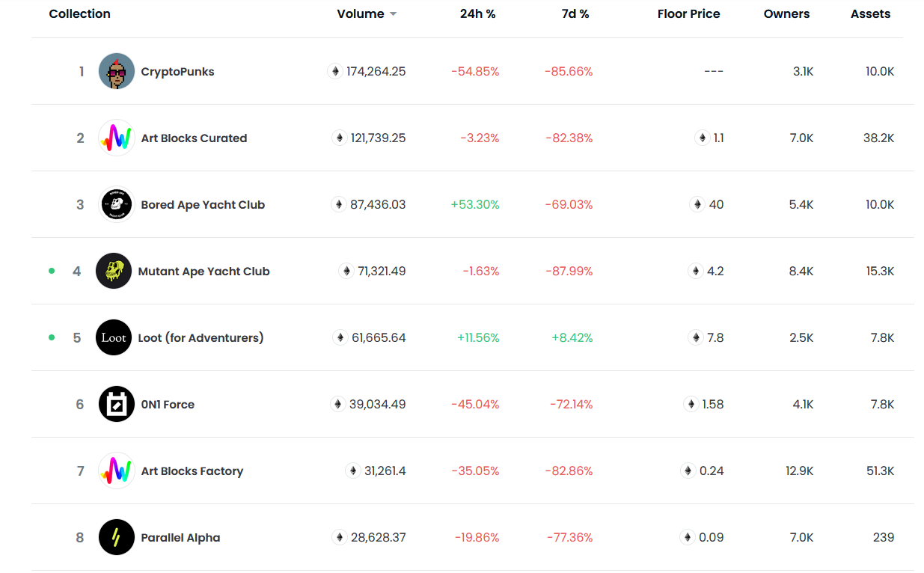Open the CryptoPunks collection link
Screen dimensions: 924x573
coord(177,72)
